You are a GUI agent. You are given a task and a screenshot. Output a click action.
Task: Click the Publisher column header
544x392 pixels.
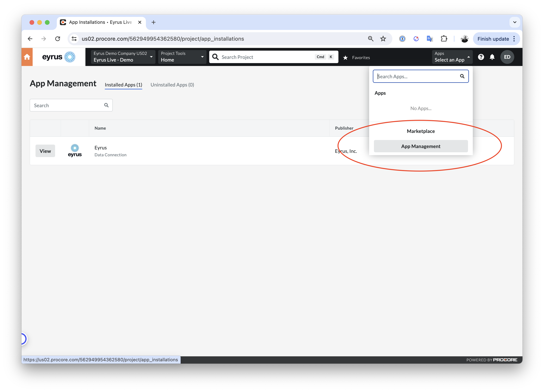[x=344, y=128]
